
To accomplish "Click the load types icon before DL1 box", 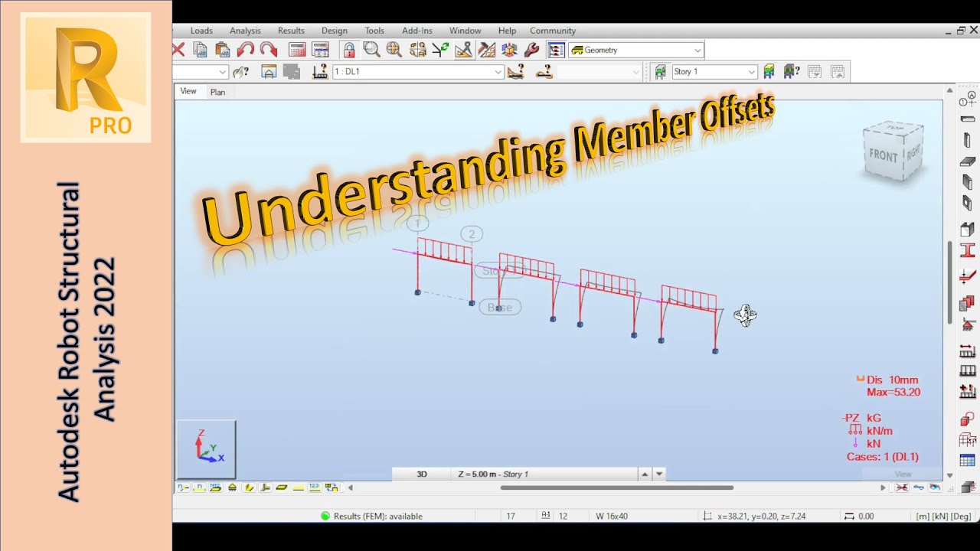I will click(320, 71).
